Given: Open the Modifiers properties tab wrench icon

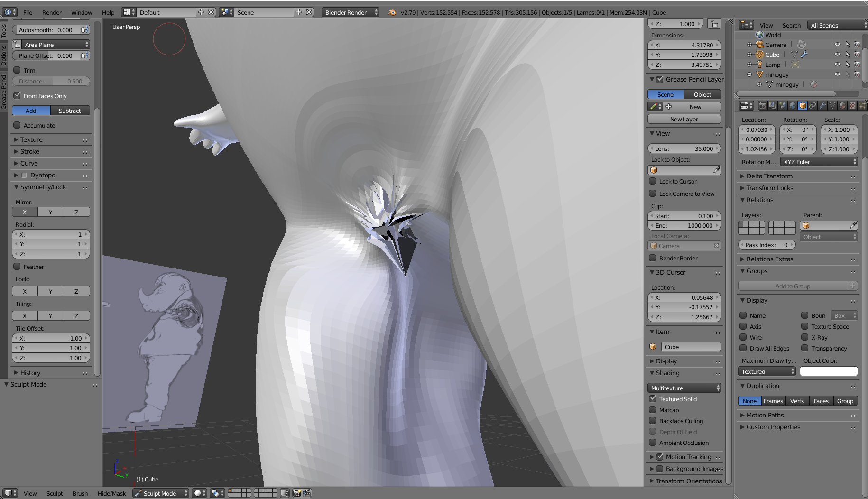Looking at the screenshot, I should point(822,106).
